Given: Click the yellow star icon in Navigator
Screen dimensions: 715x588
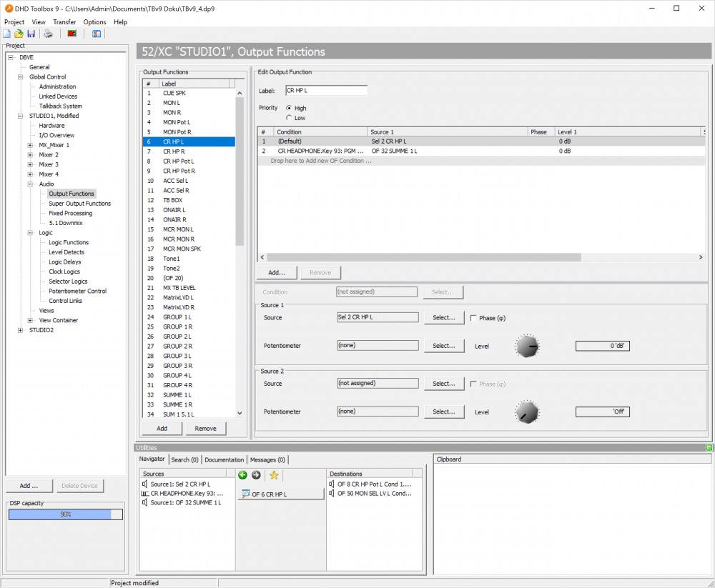Looking at the screenshot, I should 274,475.
